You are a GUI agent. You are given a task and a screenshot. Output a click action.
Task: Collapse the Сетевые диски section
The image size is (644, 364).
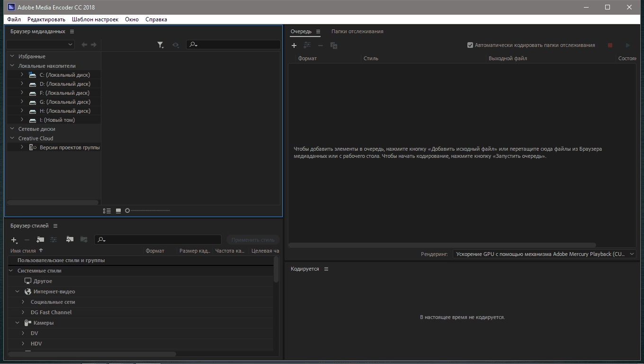(x=12, y=129)
